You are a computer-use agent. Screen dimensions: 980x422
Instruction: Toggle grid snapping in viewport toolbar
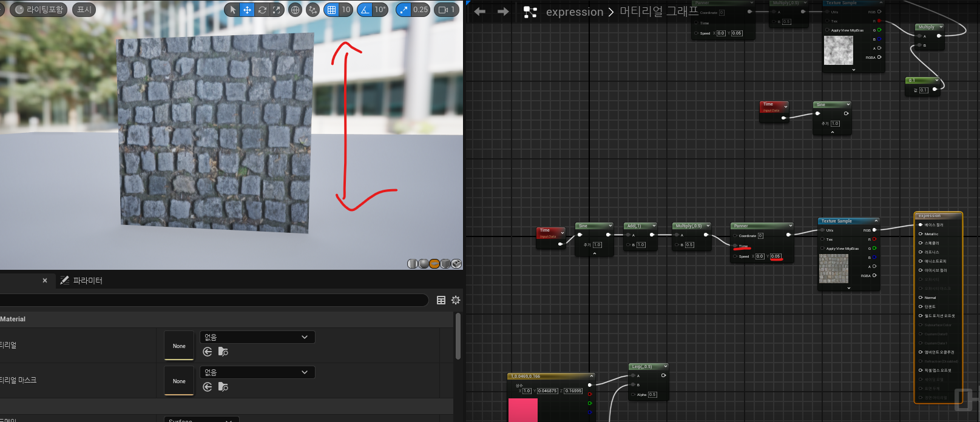pyautogui.click(x=331, y=10)
